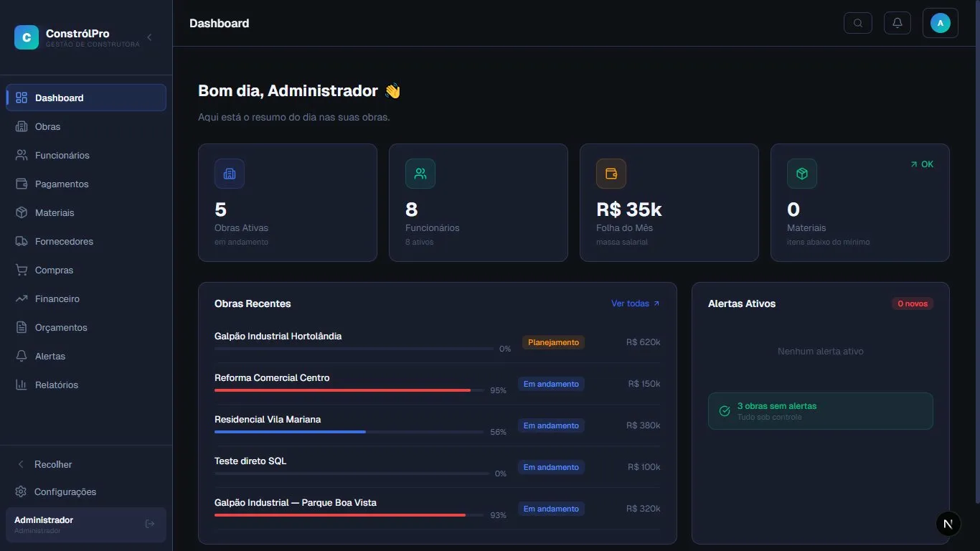Click the R$ 380k project value
This screenshot has height=551, width=980.
click(643, 425)
